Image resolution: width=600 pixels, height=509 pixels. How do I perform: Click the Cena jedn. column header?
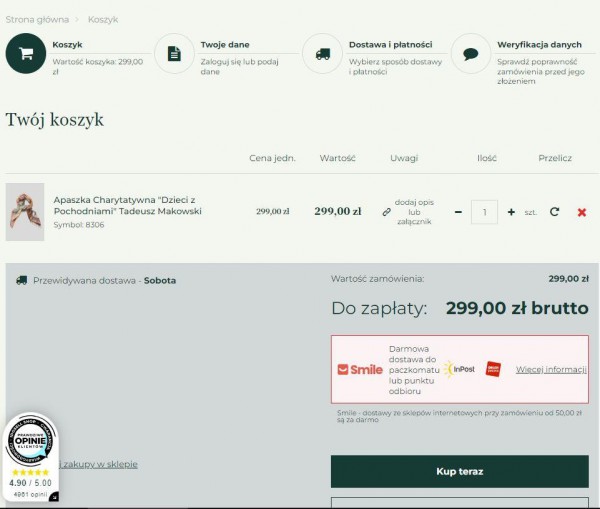pos(272,158)
